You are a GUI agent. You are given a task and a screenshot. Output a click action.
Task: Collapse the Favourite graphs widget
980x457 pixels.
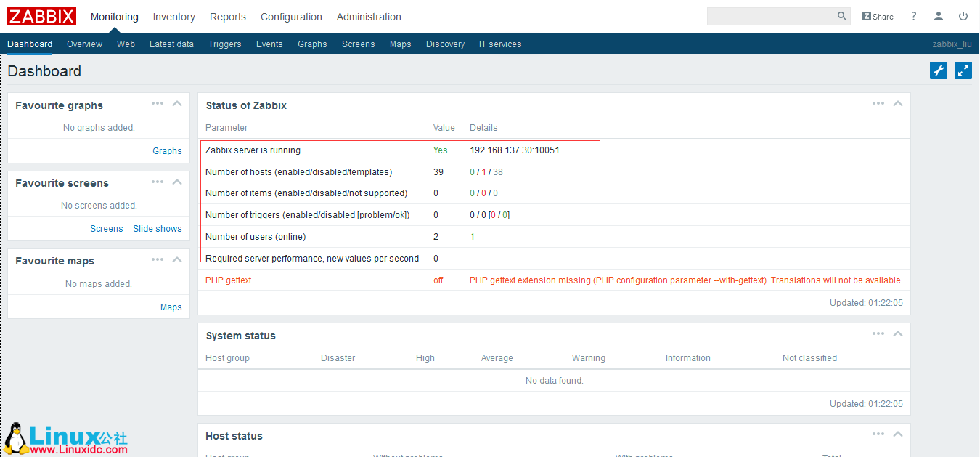(x=176, y=103)
